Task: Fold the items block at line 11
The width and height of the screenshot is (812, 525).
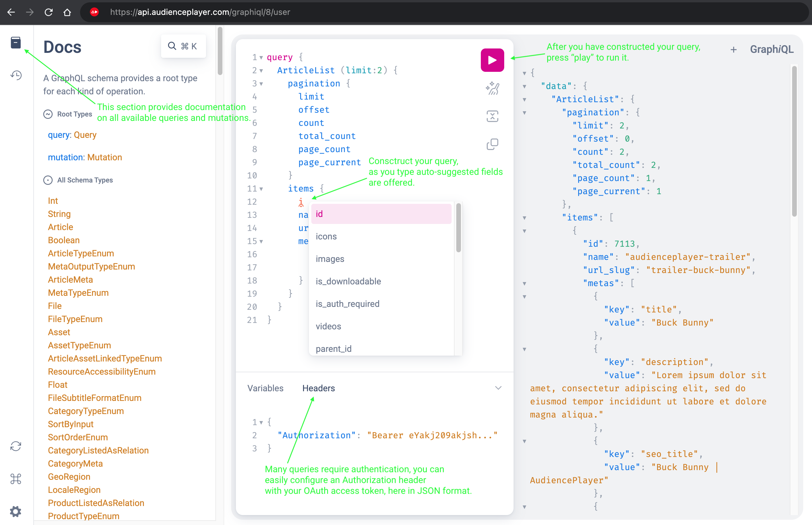Action: (x=261, y=189)
